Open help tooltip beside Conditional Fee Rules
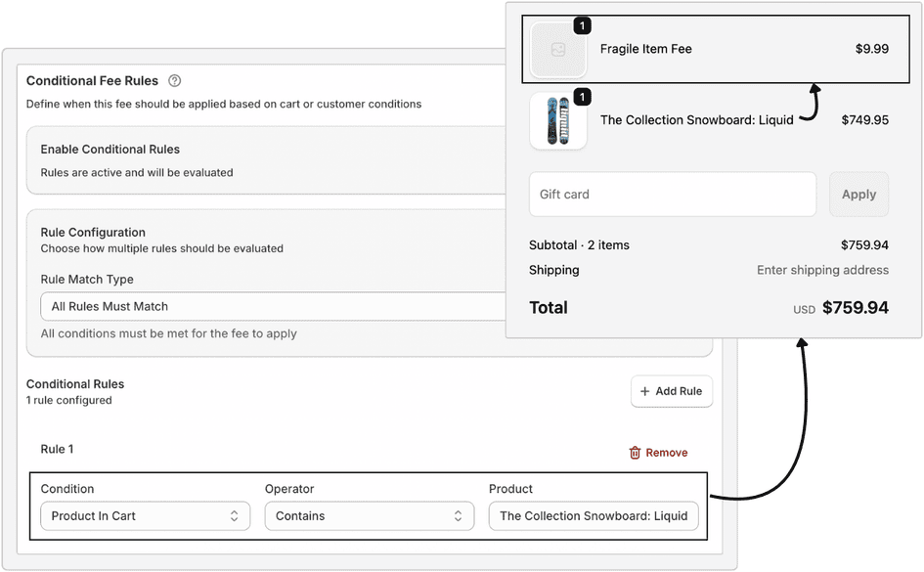924x572 pixels. point(175,80)
